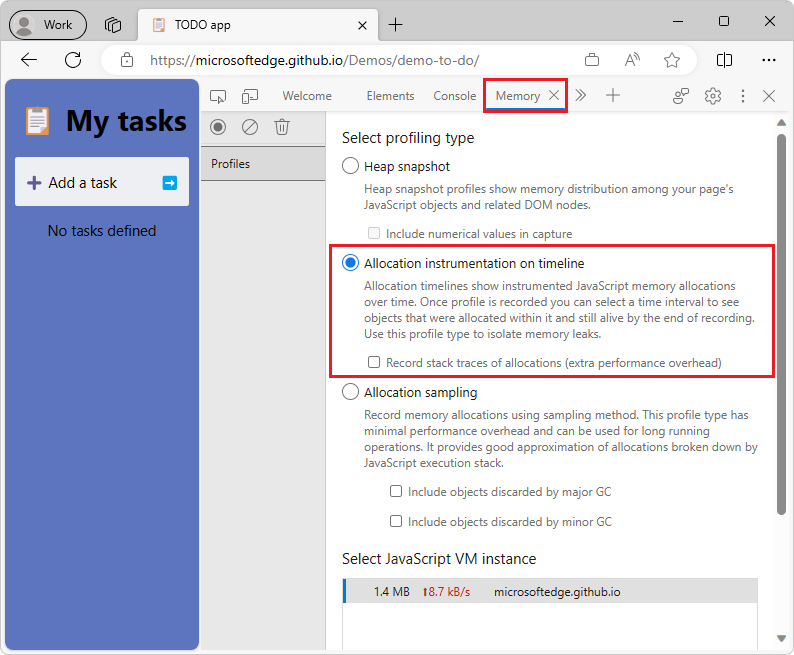Screen dimensions: 794x655
Task: Click the clipboard icon next to My tasks
Action: click(x=37, y=121)
